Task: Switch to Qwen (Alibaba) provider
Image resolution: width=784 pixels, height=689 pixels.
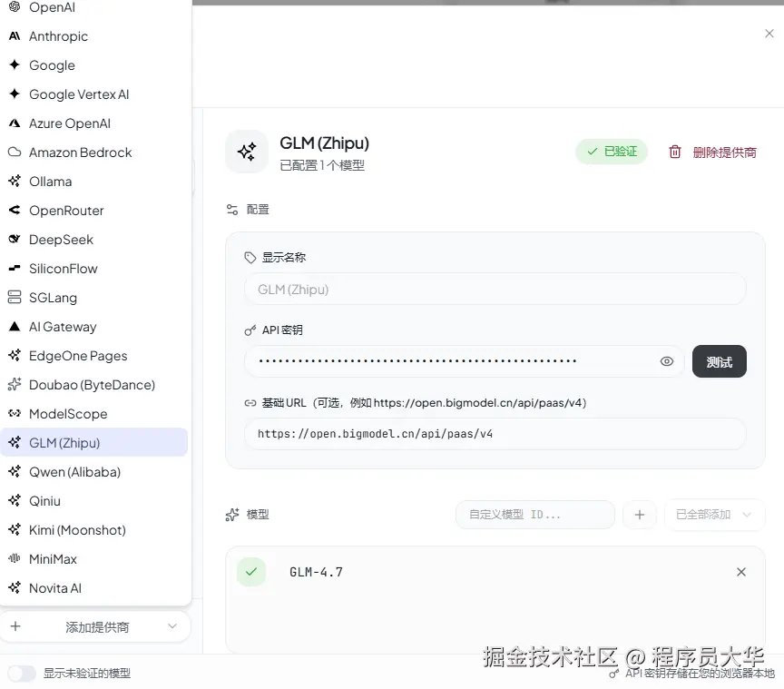Action: tap(94, 471)
